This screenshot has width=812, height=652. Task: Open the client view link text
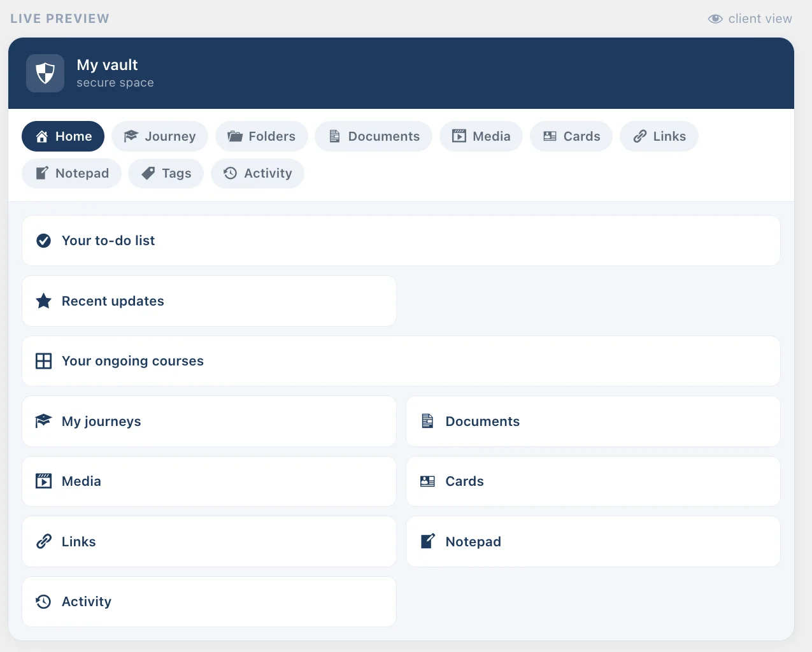click(760, 19)
